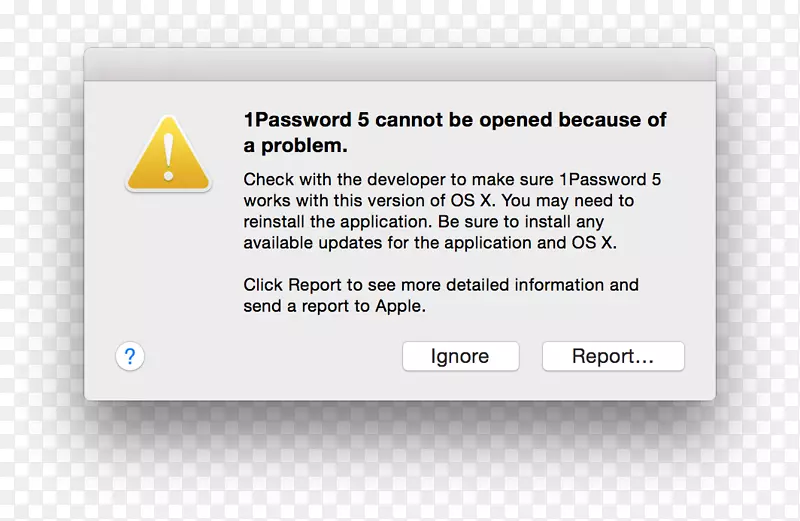Click the yellow warning triangle icon
The height and width of the screenshot is (521, 800).
168,154
